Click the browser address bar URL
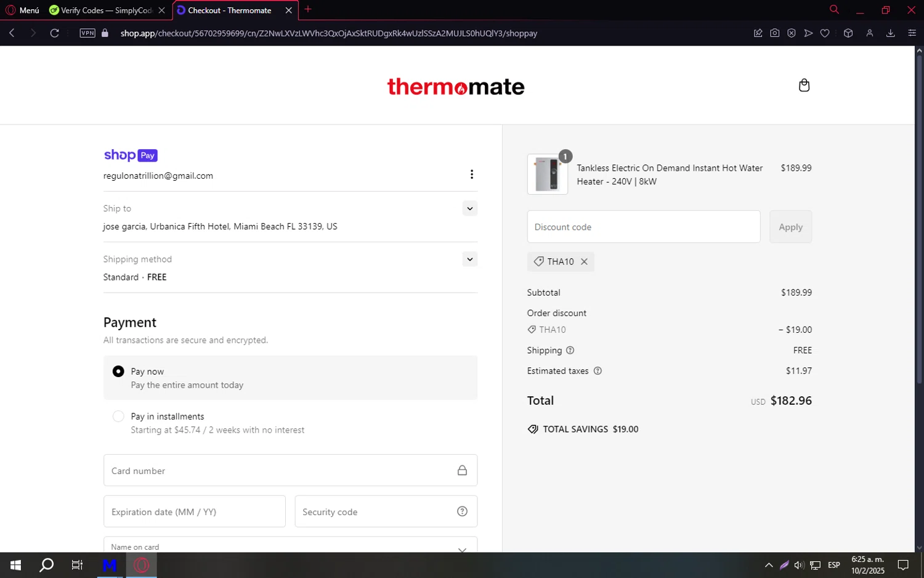This screenshot has width=924, height=578. coord(329,33)
